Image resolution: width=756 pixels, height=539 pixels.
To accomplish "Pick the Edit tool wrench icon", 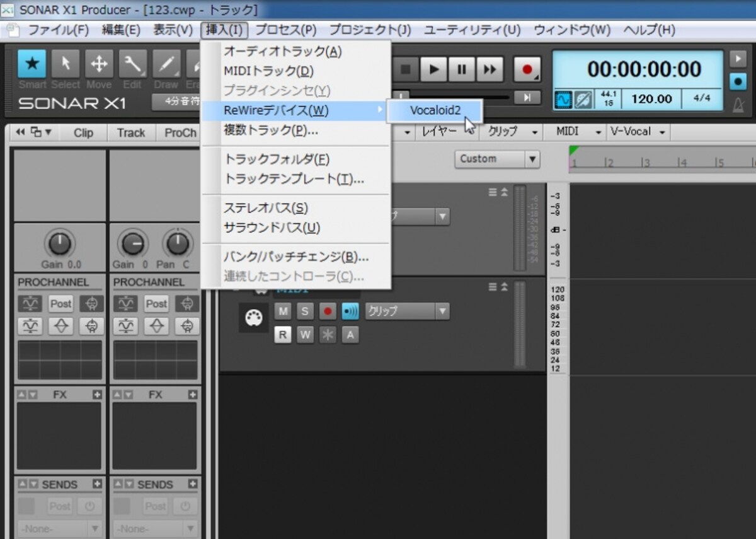I will point(132,64).
